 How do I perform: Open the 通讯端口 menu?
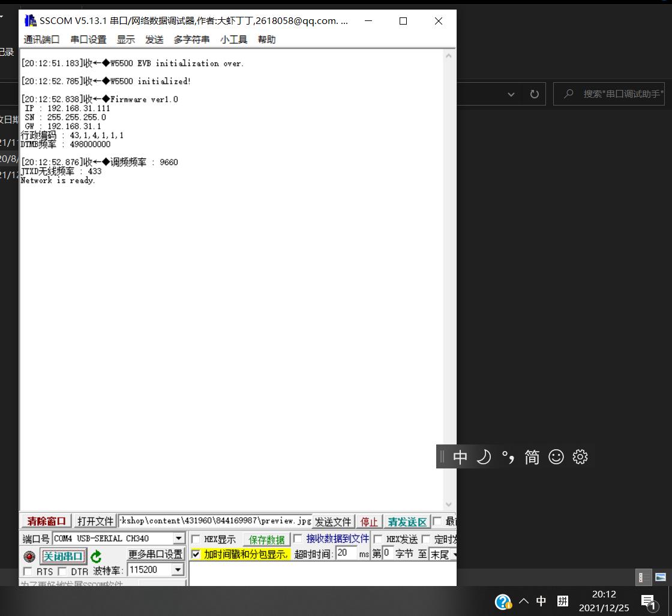(41, 40)
